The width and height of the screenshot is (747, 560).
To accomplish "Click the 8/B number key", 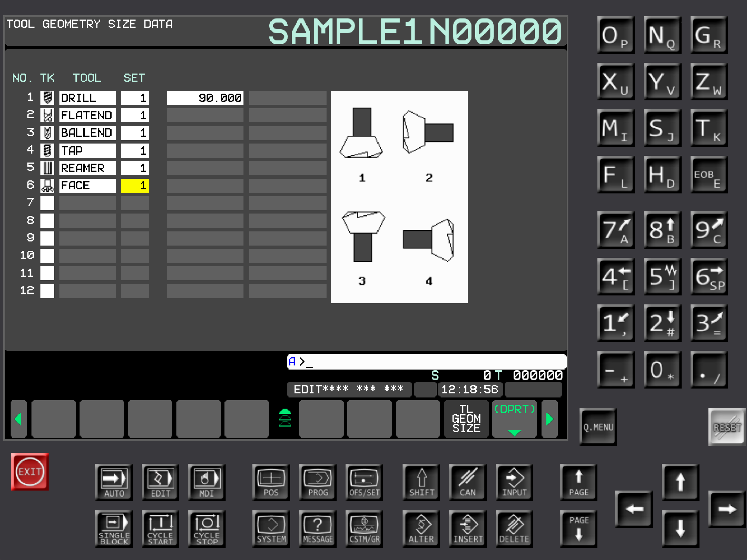I will pos(662,230).
